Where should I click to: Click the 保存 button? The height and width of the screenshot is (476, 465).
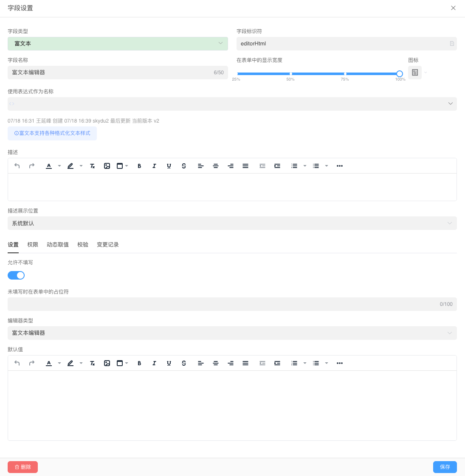click(x=445, y=467)
